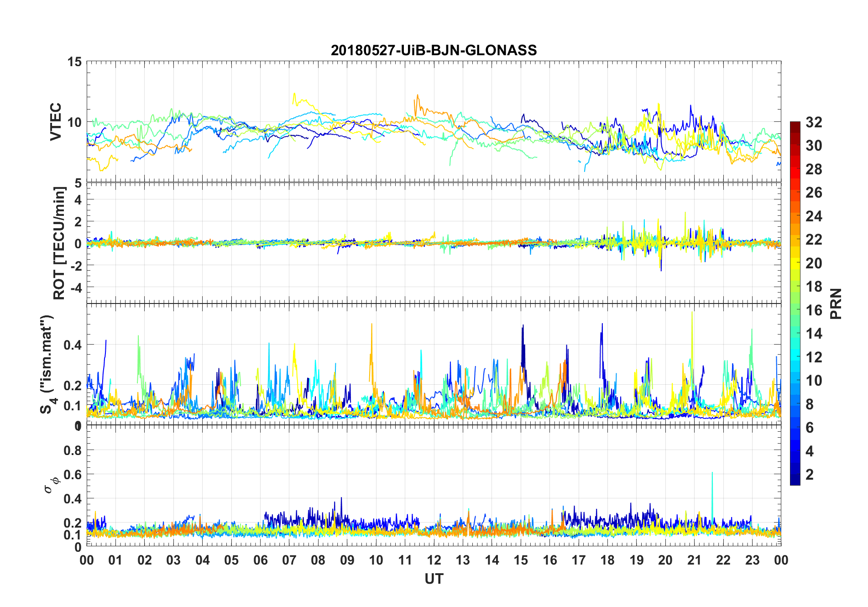Click the UT x-axis label
The width and height of the screenshot is (868, 607).
click(434, 579)
